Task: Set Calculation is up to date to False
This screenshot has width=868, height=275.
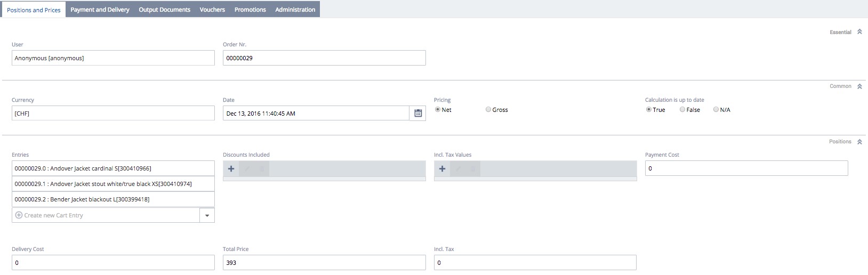Action: click(682, 109)
